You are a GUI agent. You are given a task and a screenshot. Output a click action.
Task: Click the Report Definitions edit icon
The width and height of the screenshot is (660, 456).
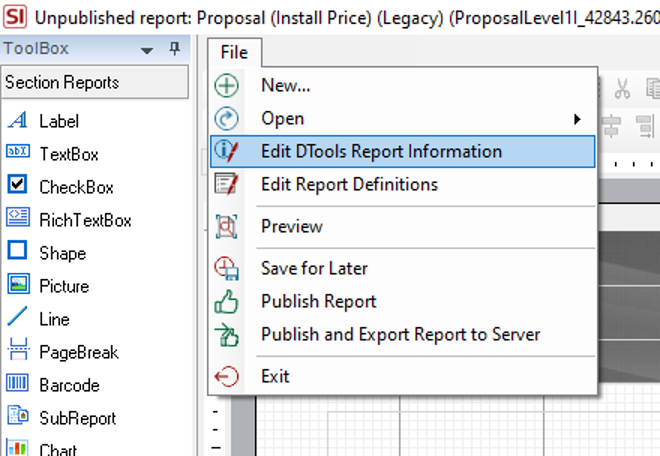pos(226,184)
